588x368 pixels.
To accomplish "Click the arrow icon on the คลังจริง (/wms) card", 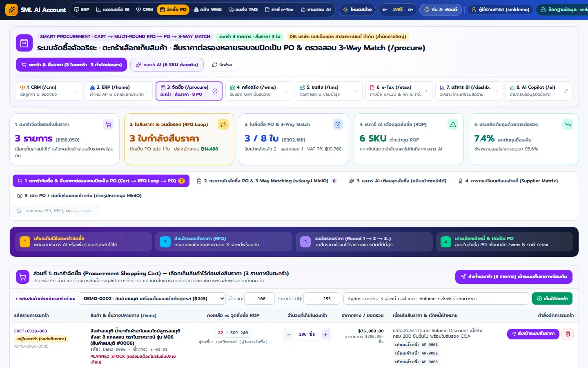I will tap(286, 91).
